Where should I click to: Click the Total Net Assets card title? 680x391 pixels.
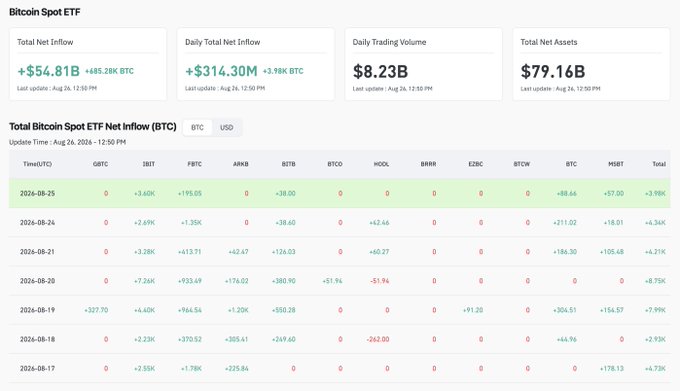coord(549,42)
